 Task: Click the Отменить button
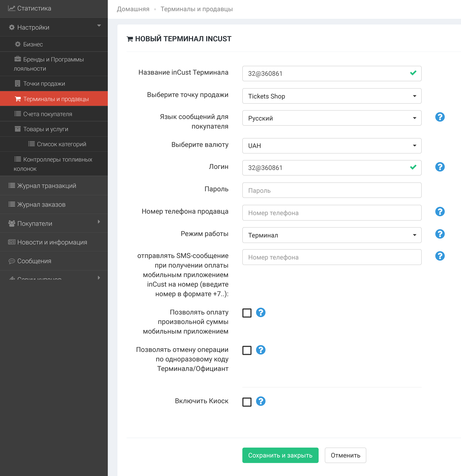345,455
